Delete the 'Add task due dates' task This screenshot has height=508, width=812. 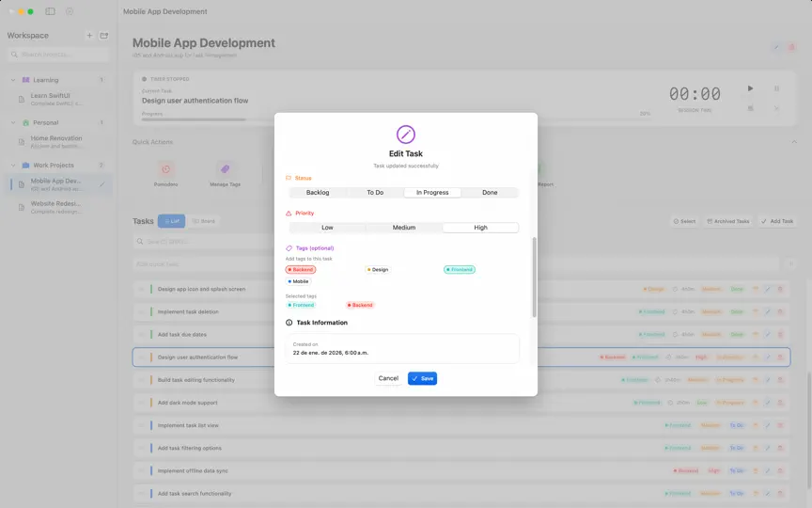point(780,335)
